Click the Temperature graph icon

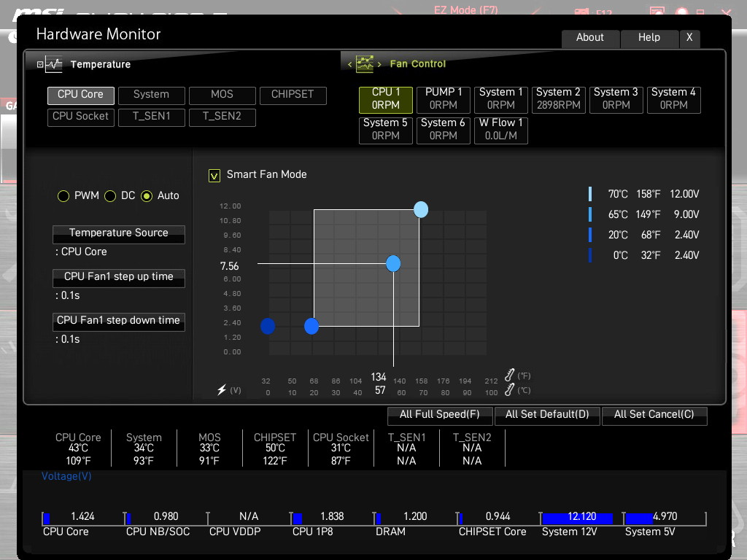click(54, 64)
